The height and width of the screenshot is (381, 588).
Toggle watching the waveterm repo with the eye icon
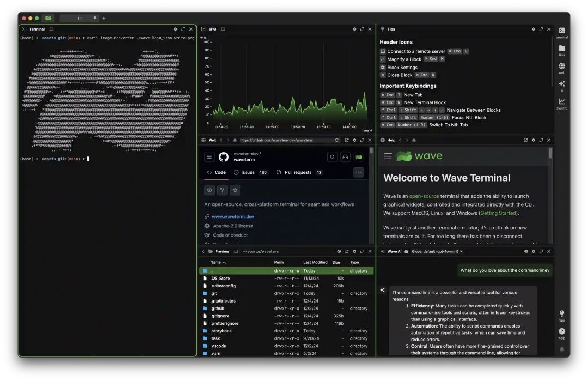pos(209,190)
